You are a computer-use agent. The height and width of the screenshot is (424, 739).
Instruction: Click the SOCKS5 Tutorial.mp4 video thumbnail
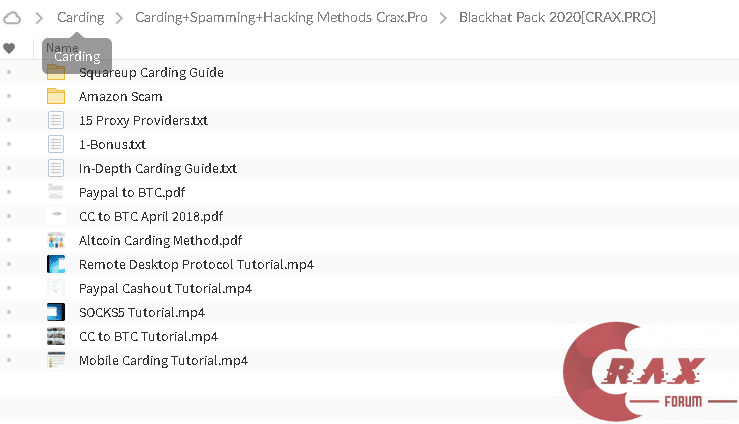56,312
